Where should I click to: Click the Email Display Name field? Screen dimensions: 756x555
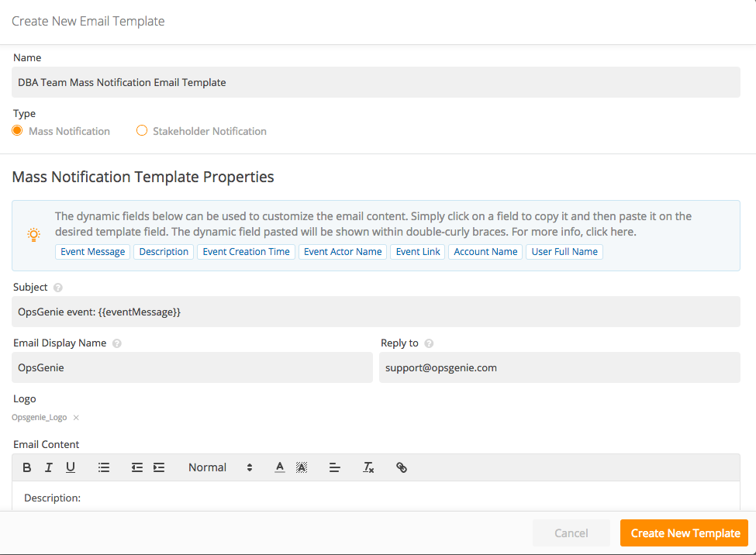192,367
